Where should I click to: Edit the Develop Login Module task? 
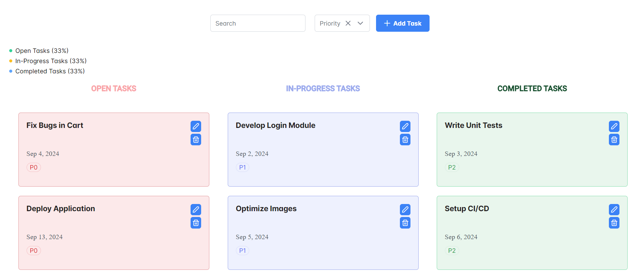(405, 126)
